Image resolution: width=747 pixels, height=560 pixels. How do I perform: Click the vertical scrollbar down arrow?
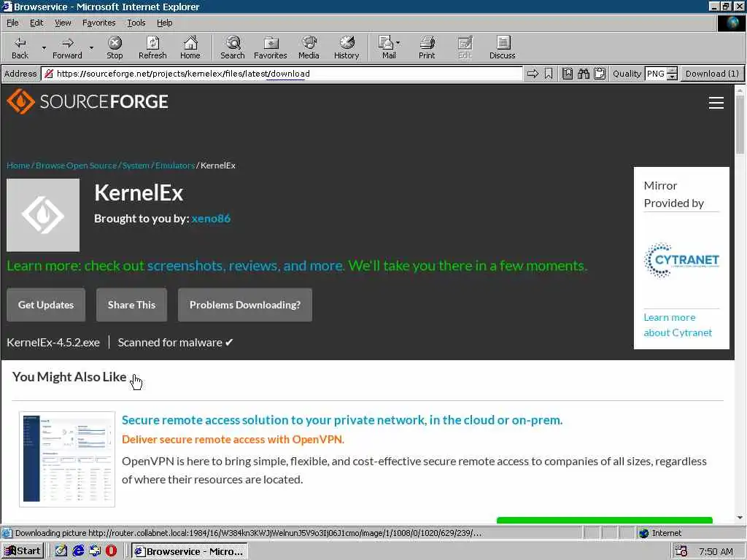[740, 518]
